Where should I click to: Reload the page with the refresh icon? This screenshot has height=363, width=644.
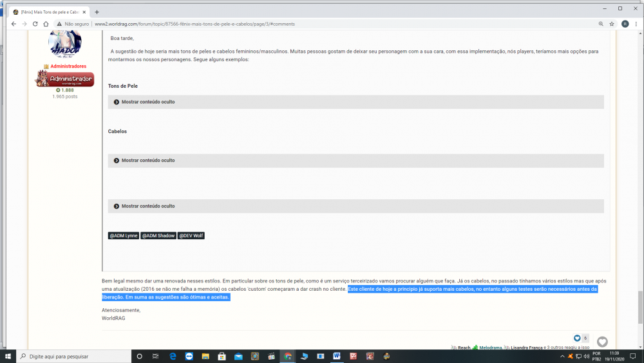(35, 24)
